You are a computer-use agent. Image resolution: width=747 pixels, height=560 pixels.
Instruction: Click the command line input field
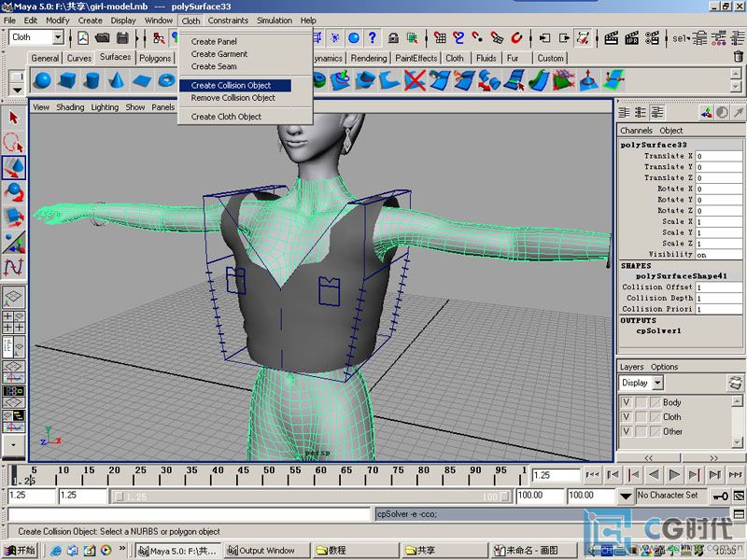190,514
